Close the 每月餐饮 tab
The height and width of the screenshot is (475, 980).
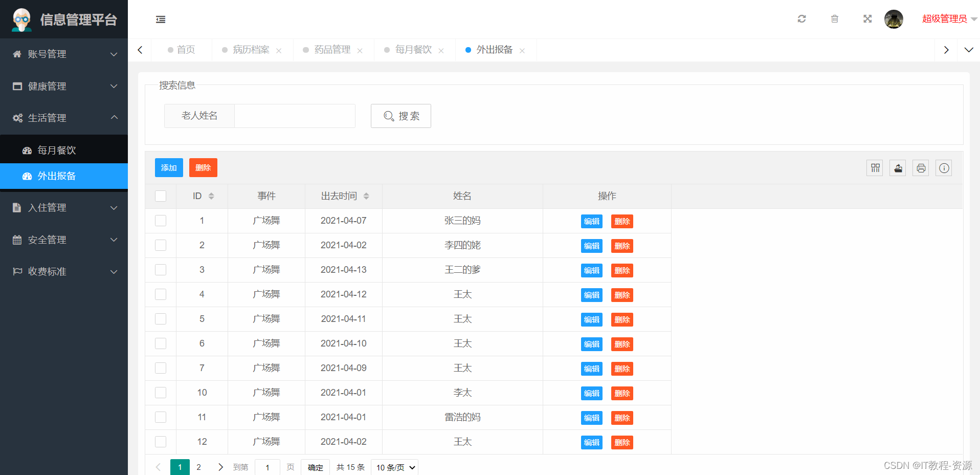(441, 51)
